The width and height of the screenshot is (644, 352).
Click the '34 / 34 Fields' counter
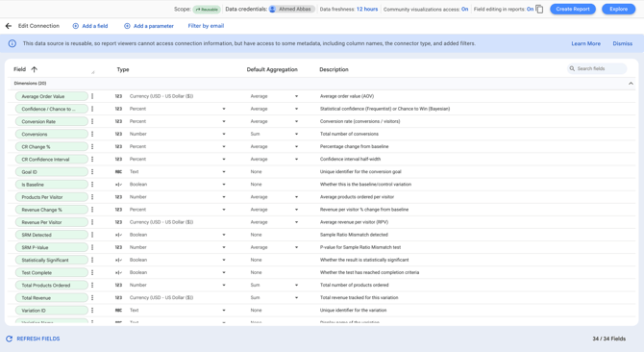pos(608,339)
